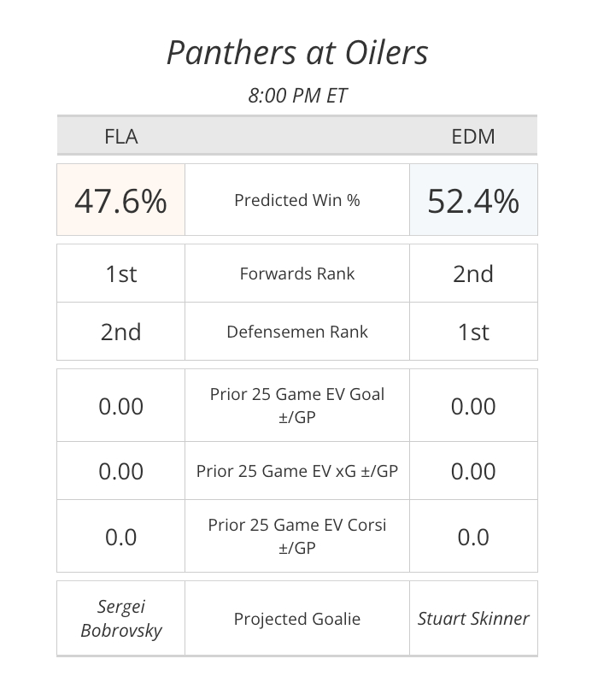Select the FLA column header
Image resolution: width=592 pixels, height=700 pixels.
pyautogui.click(x=120, y=137)
